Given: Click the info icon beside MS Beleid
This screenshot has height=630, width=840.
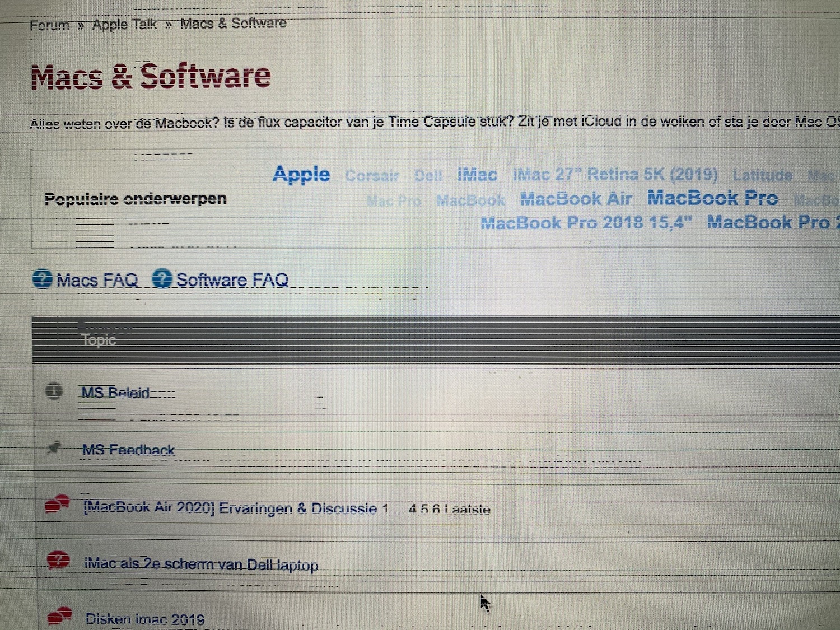Looking at the screenshot, I should [x=54, y=391].
